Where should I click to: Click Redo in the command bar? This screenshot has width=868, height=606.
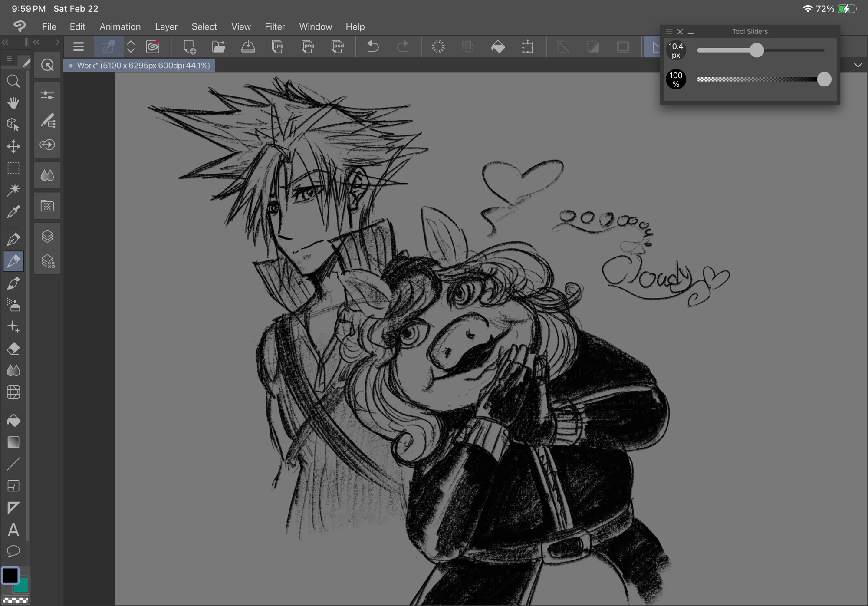click(x=403, y=46)
